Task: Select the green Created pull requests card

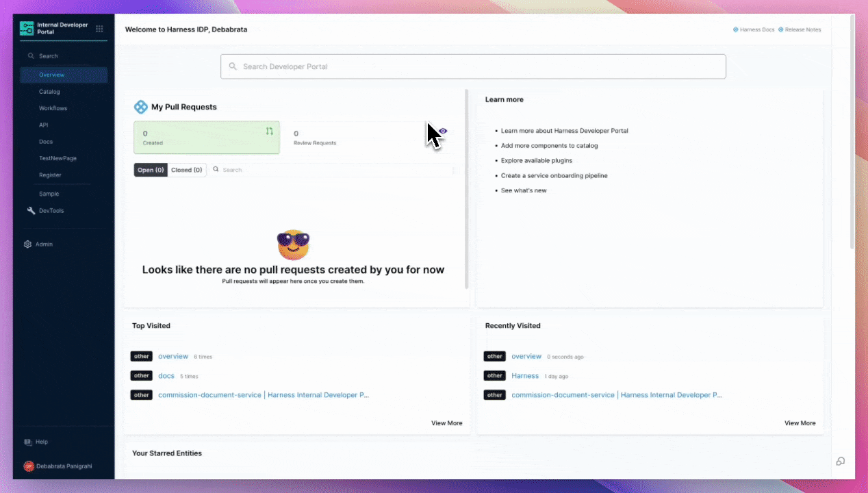Action: (x=206, y=138)
